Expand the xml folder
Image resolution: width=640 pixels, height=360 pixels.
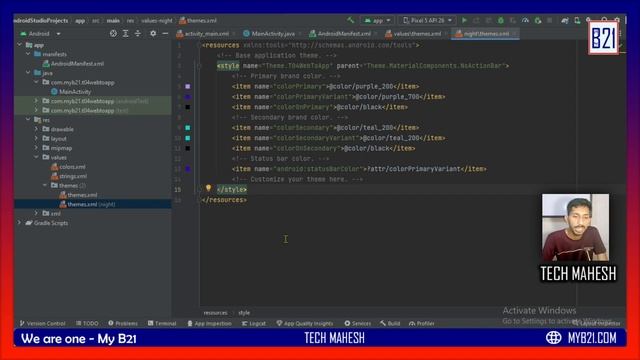36,213
